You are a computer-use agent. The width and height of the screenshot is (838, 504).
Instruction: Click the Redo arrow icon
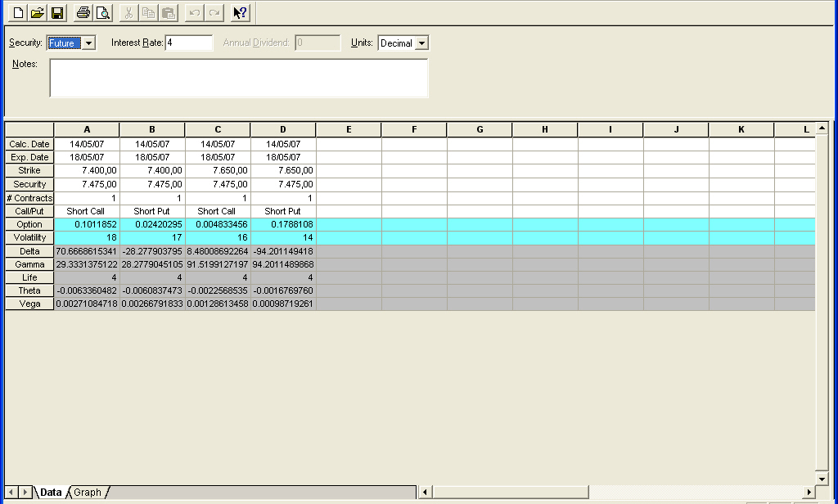(x=214, y=13)
